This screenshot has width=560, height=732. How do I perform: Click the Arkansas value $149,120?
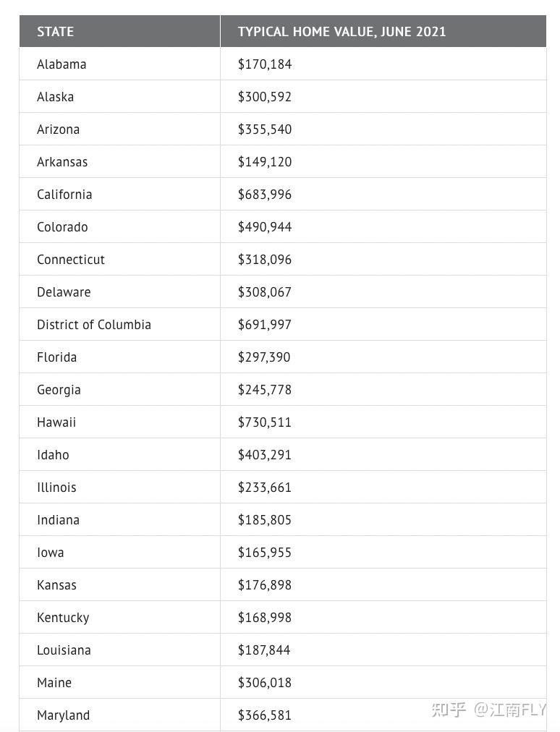265,162
